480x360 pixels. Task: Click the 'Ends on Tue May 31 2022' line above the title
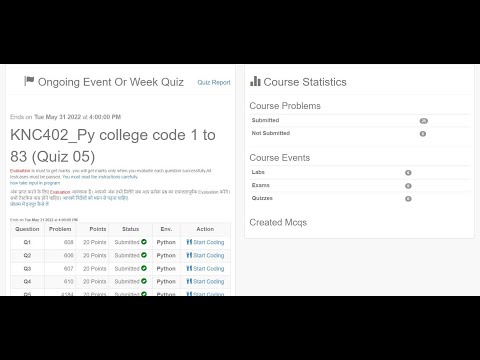65,117
